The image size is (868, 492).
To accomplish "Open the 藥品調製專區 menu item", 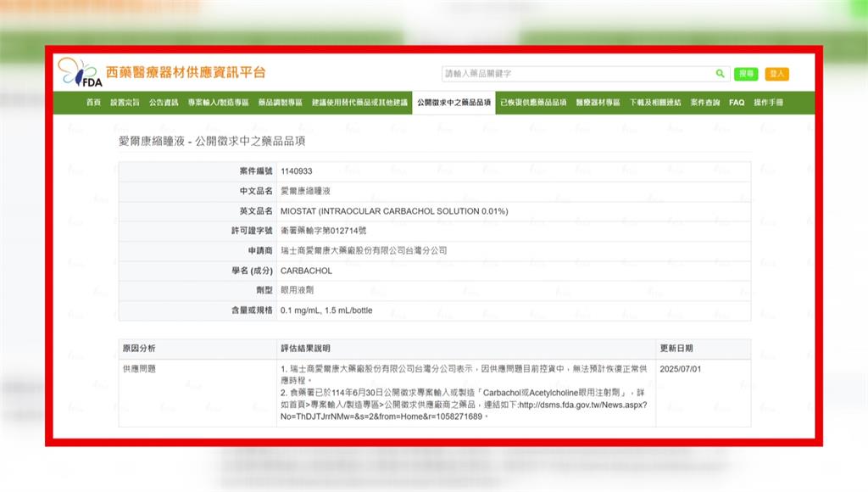I will [280, 103].
